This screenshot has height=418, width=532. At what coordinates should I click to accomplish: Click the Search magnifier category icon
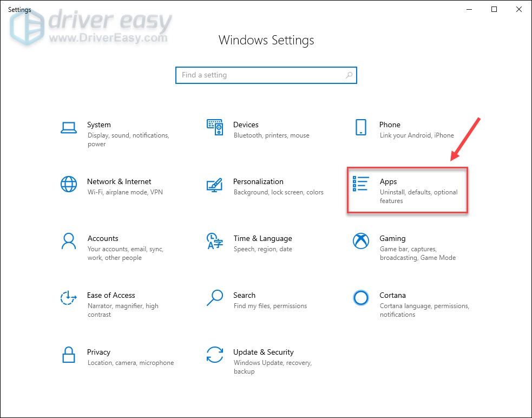(215, 297)
